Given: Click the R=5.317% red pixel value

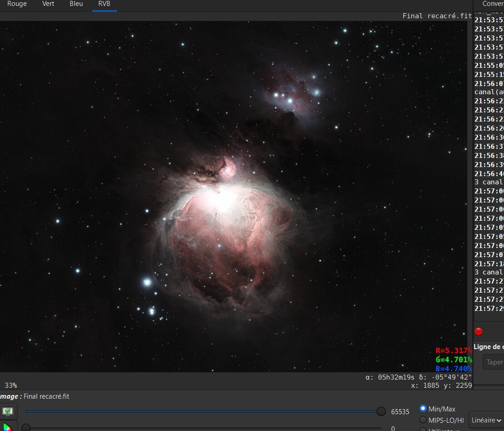Looking at the screenshot, I should click(x=454, y=350).
